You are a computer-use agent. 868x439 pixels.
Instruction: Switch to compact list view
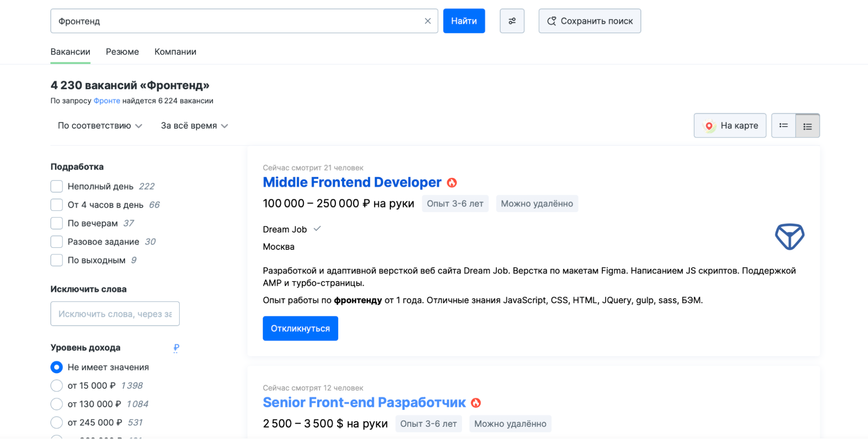click(x=783, y=126)
